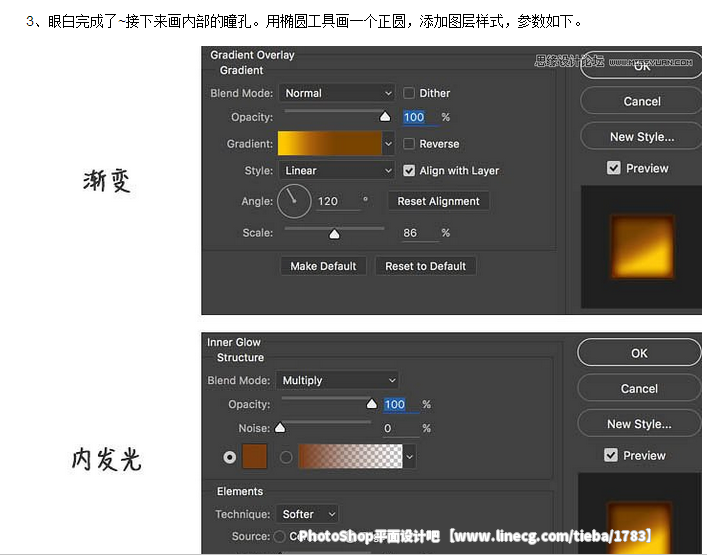Click the Reset Alignment button
Screen dimensions: 707x555
tap(438, 201)
